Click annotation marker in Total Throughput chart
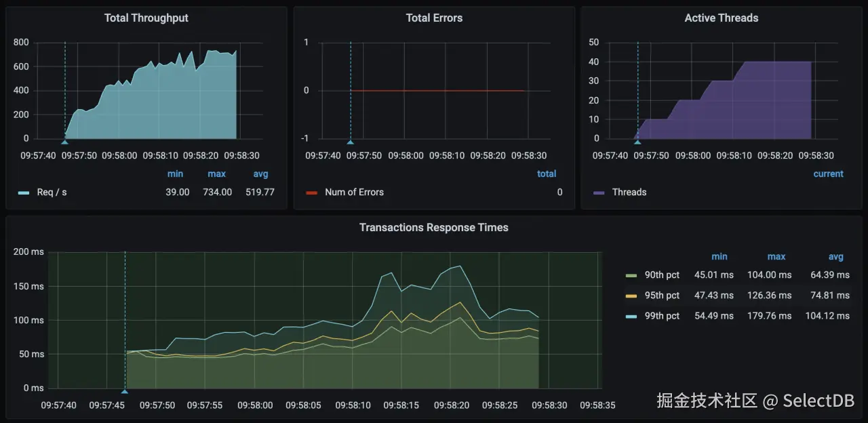Screen dimensions: 868x423 pyautogui.click(x=65, y=142)
